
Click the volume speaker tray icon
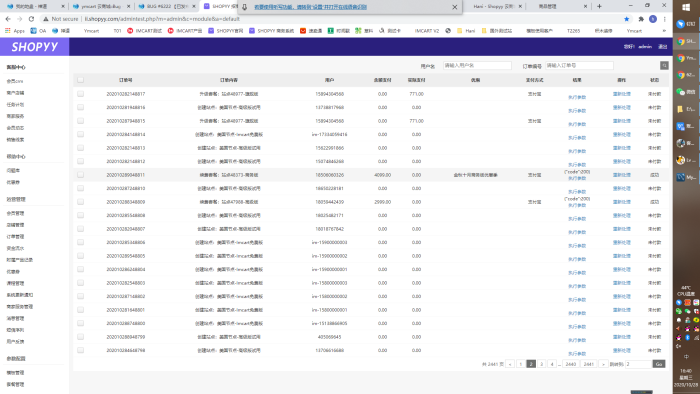point(679,346)
